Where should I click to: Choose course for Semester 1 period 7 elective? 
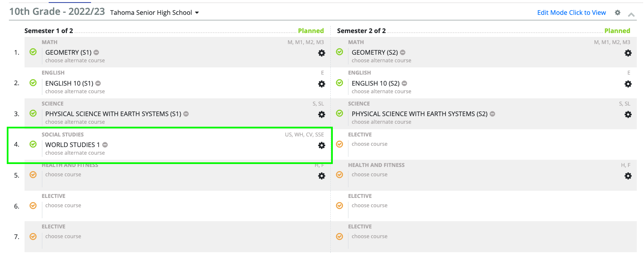click(63, 236)
